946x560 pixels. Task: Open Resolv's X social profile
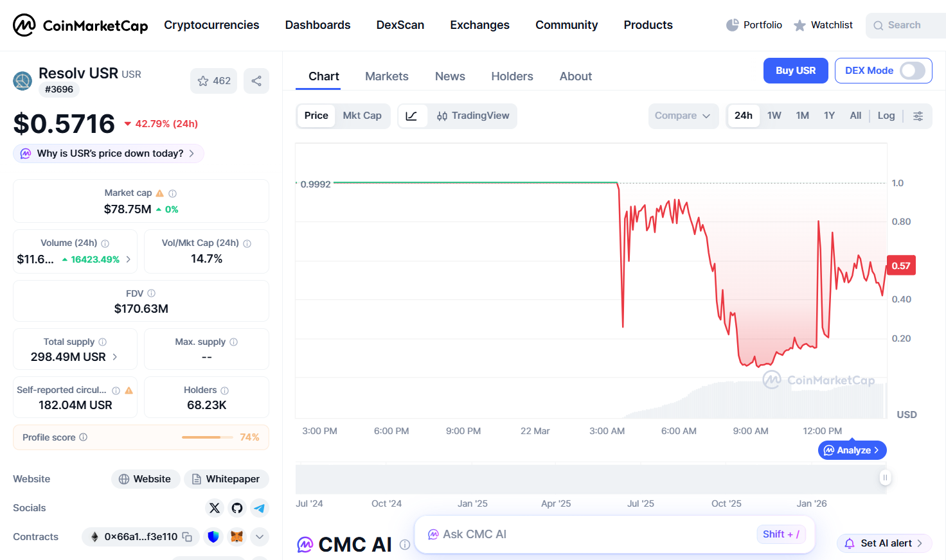point(214,508)
